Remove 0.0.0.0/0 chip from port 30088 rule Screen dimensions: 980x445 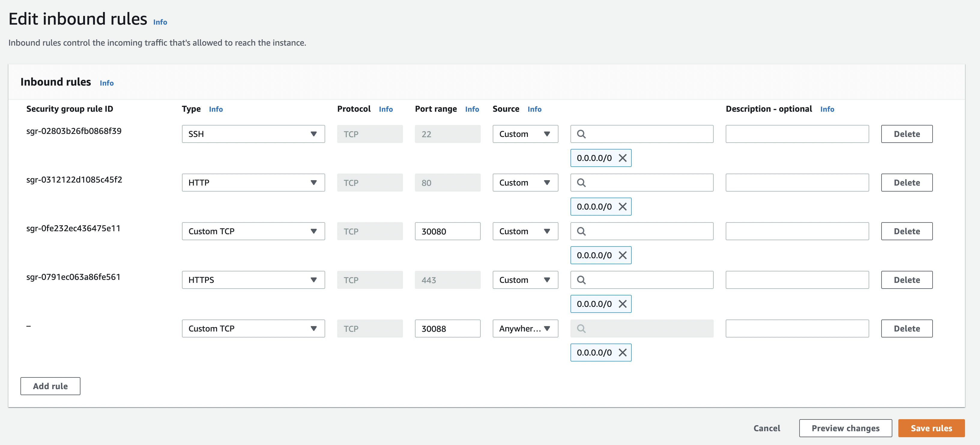click(x=622, y=353)
